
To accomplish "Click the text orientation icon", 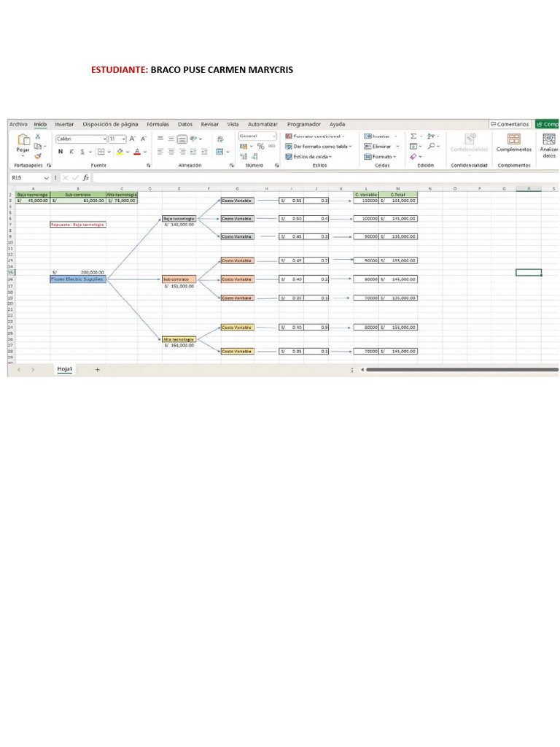I will (193, 139).
